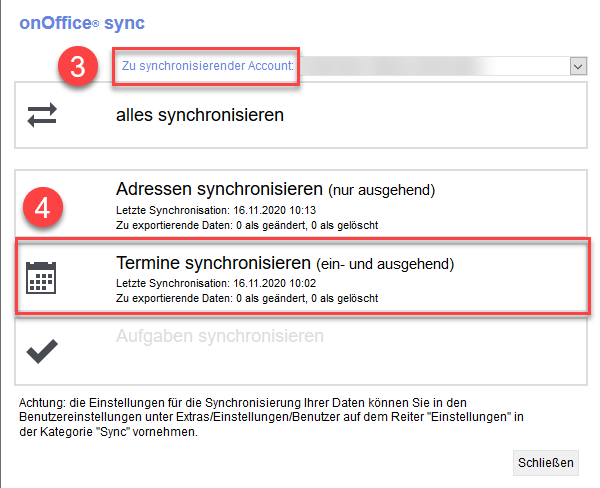Viewport: 600px width, 488px height.
Task: Click the two-arrow sync icon
Action: click(42, 115)
